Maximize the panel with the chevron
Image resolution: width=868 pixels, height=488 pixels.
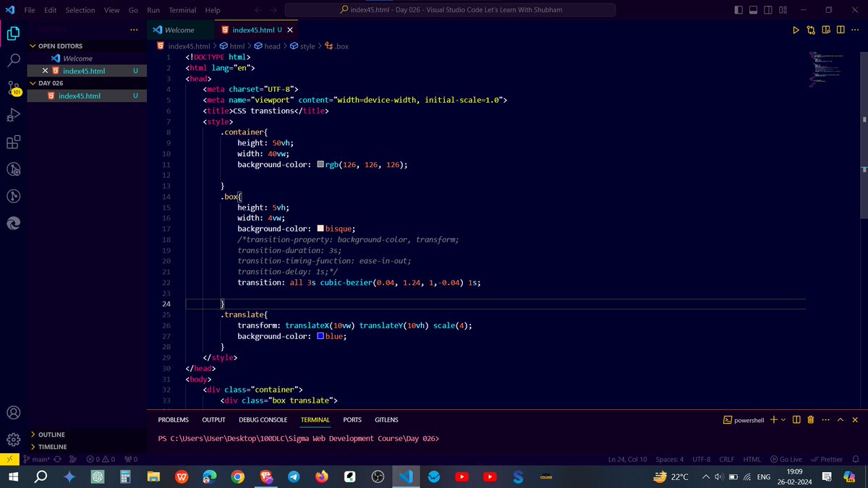pyautogui.click(x=841, y=419)
